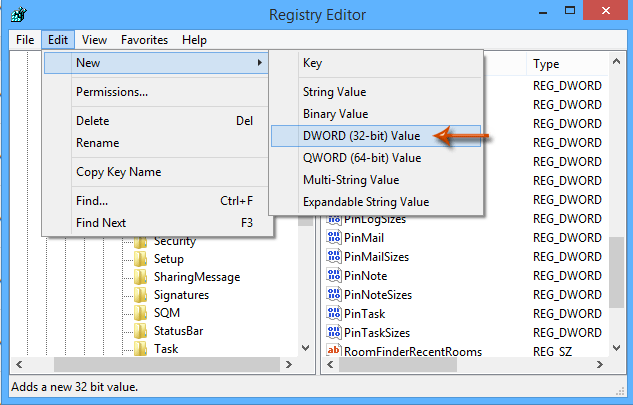Select the RoomFinderRecentRooms string value icon
The height and width of the screenshot is (405, 633).
click(334, 350)
